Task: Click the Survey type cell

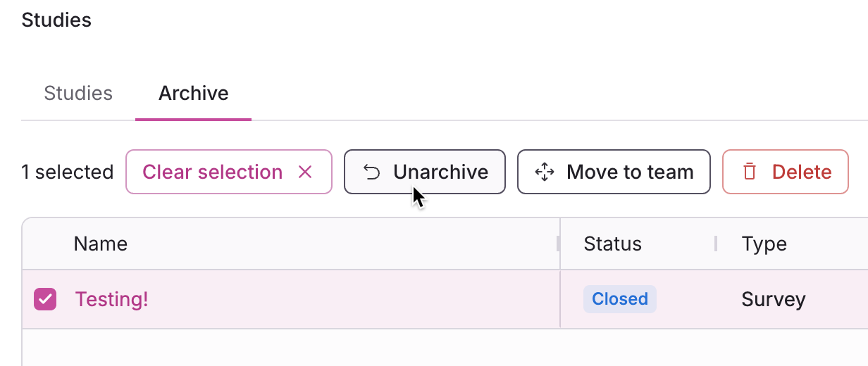Action: pyautogui.click(x=773, y=299)
